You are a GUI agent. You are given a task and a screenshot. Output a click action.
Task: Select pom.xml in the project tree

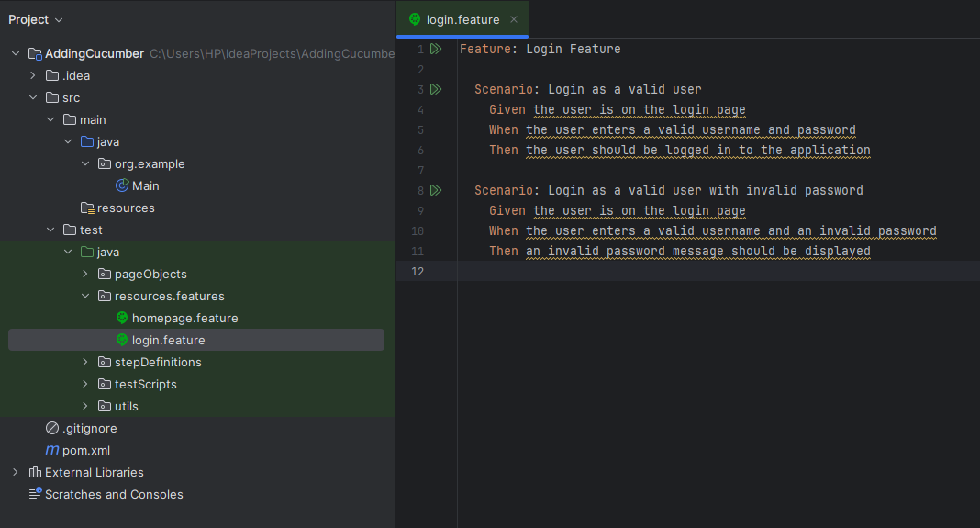point(86,451)
